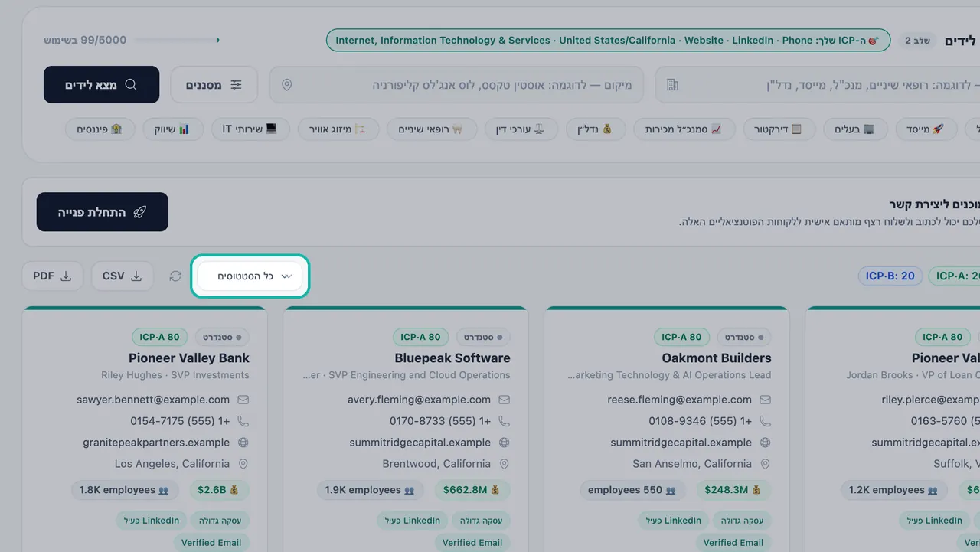Click the building icon in the job title field
This screenshot has width=980, height=552.
point(673,85)
